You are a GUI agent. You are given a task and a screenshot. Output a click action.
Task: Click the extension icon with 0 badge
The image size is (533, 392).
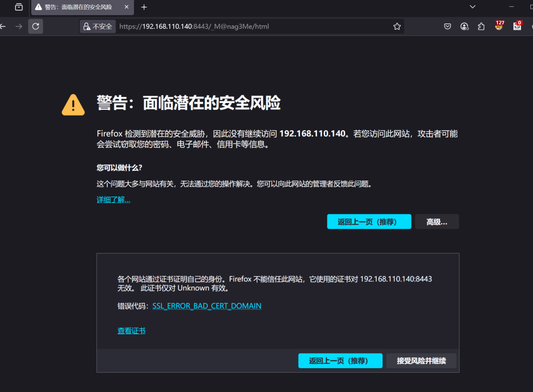coord(517,26)
